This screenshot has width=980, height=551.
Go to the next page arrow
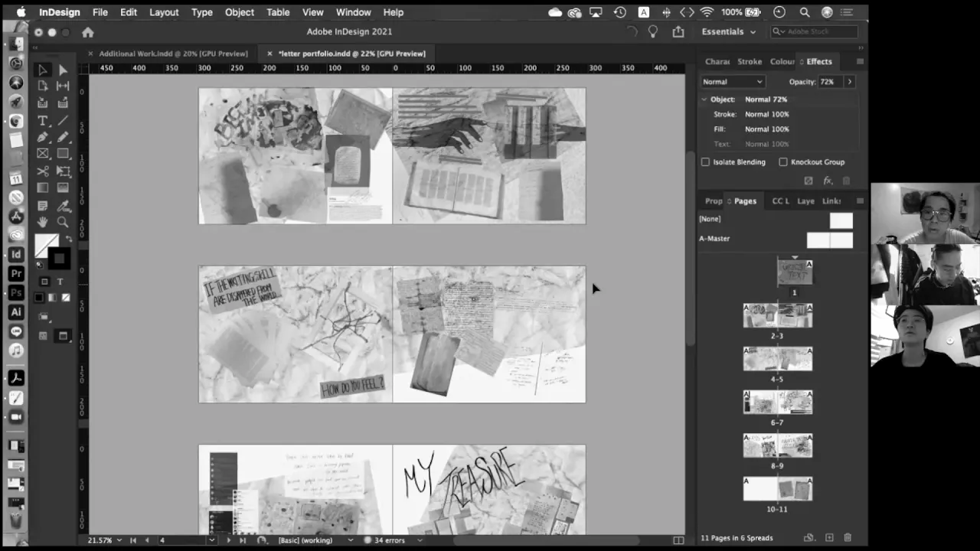pyautogui.click(x=228, y=540)
